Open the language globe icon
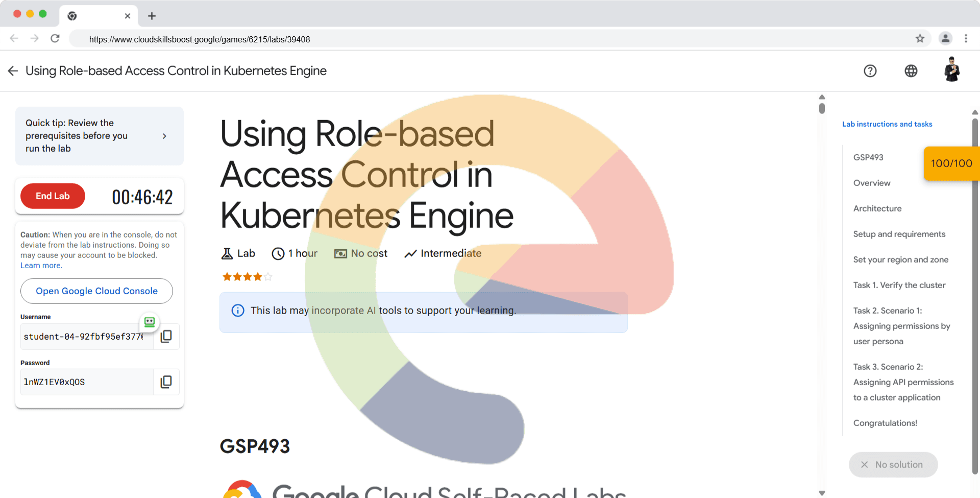This screenshot has height=498, width=980. point(911,71)
